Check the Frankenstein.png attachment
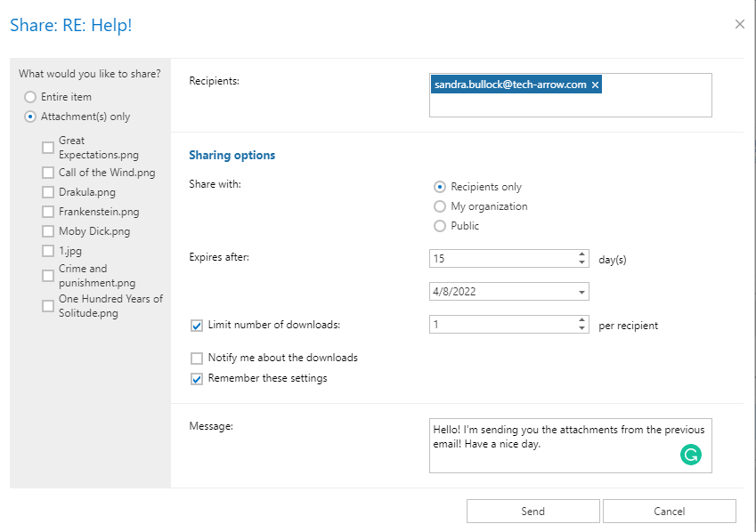The height and width of the screenshot is (532, 756). pos(48,212)
